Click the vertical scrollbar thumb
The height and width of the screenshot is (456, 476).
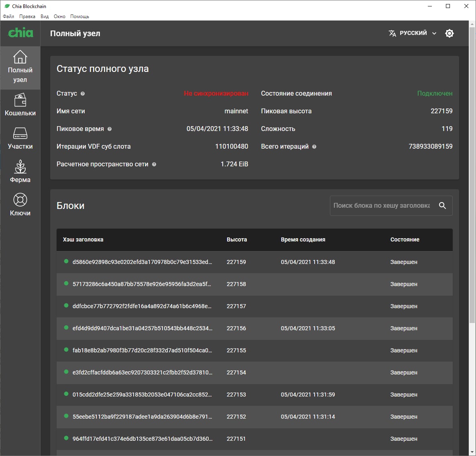tap(472, 175)
